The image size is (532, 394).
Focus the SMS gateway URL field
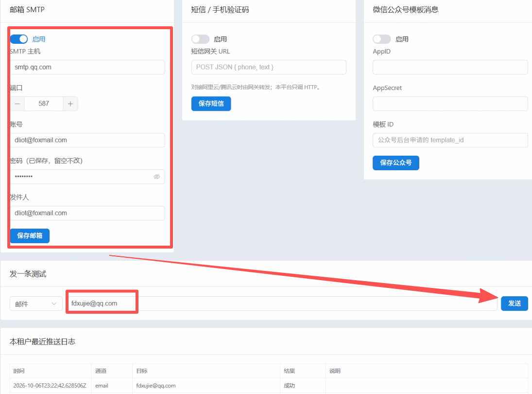click(269, 67)
